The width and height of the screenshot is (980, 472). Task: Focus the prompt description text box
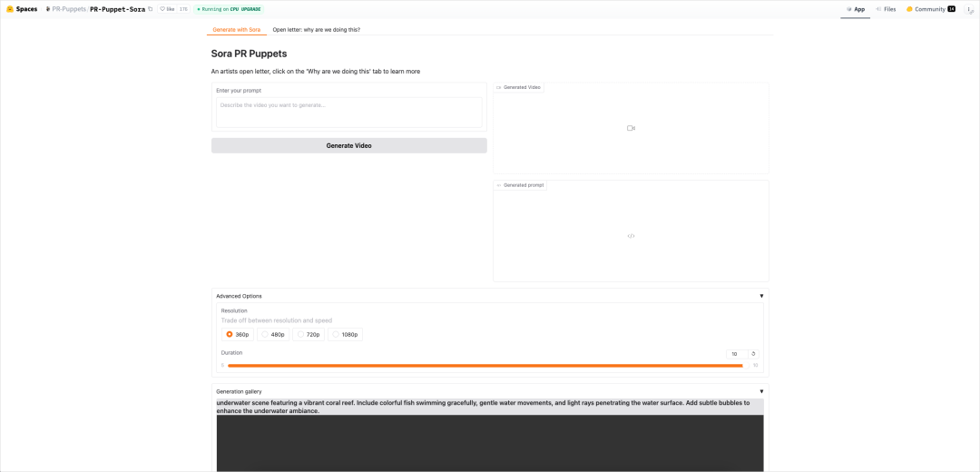click(348, 113)
